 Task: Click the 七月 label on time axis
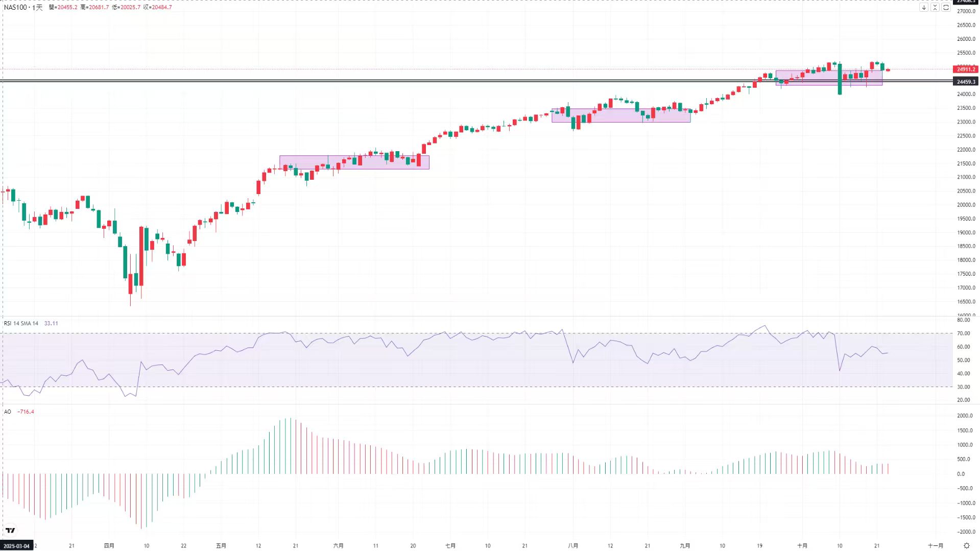[x=450, y=546]
